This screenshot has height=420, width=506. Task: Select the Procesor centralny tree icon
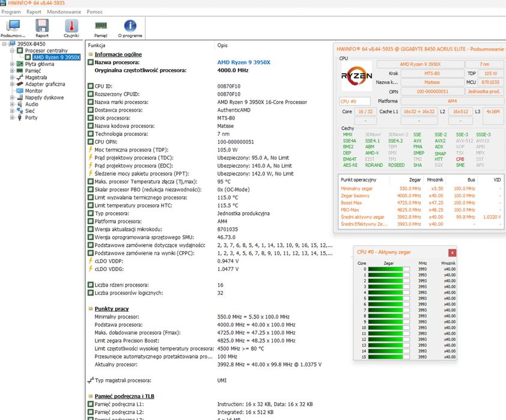click(20, 50)
